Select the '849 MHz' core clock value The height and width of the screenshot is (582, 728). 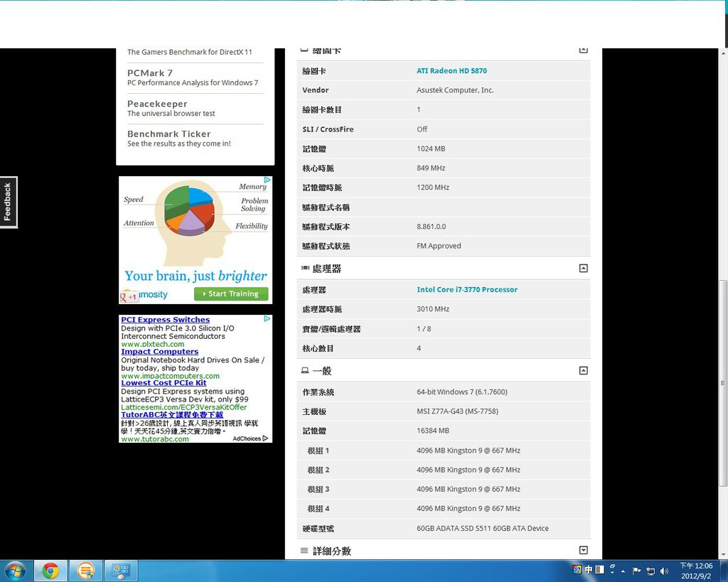coord(431,168)
